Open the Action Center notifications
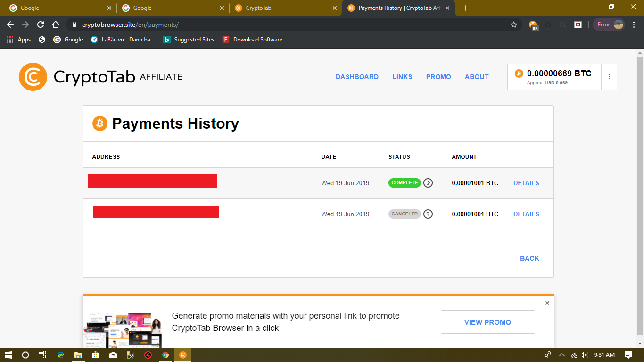This screenshot has height=362, width=644. click(628, 355)
